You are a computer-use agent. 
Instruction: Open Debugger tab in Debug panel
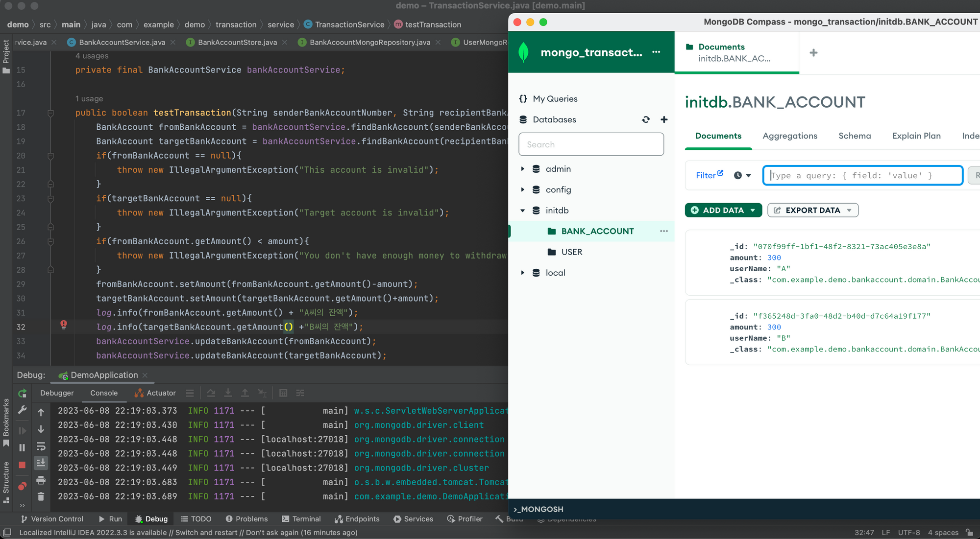[x=57, y=393]
